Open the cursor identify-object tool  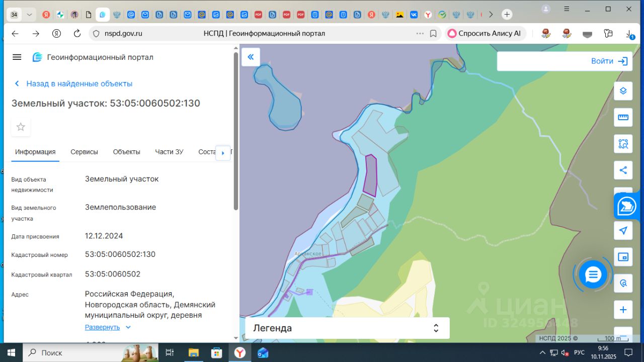coord(623,283)
